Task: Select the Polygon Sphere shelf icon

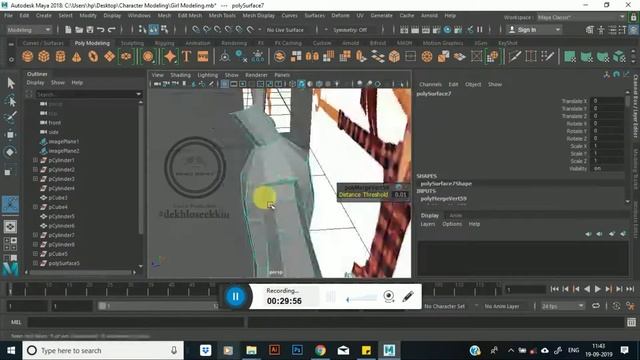Action: pos(27,56)
